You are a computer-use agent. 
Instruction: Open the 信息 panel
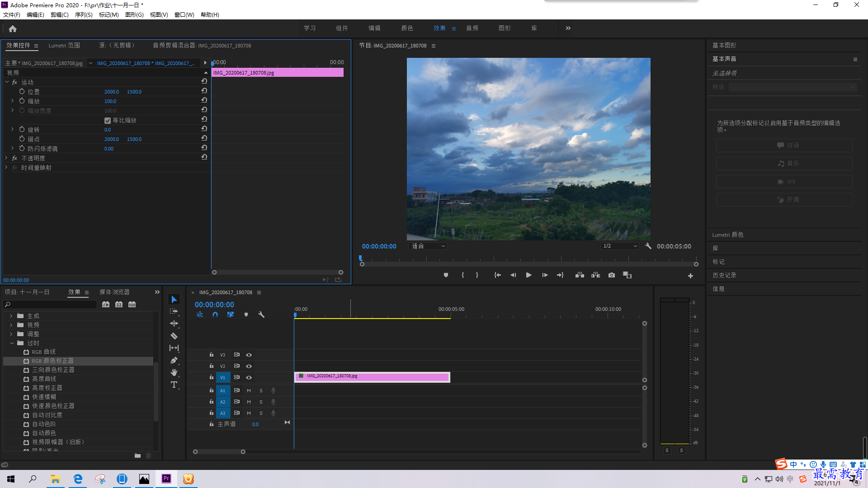tap(718, 289)
